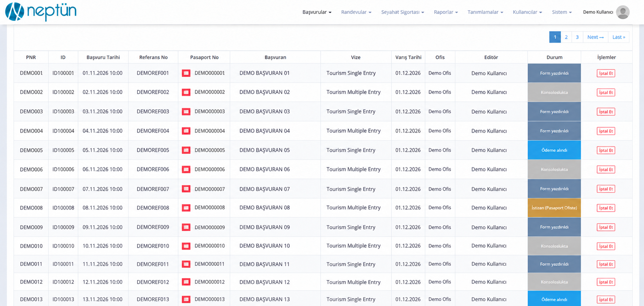Screen dimensions: 644x306
Task: Cancel application DEMO005 with İptal Et
Action: click(606, 150)
